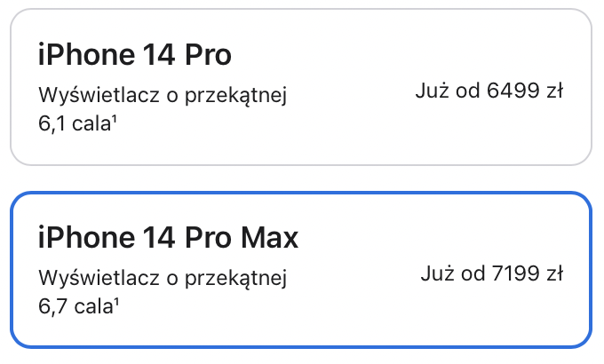This screenshot has height=364, width=604.
Task: Click "Wyświetlacz o przekątnej" in the Pro Max card
Action: (163, 277)
